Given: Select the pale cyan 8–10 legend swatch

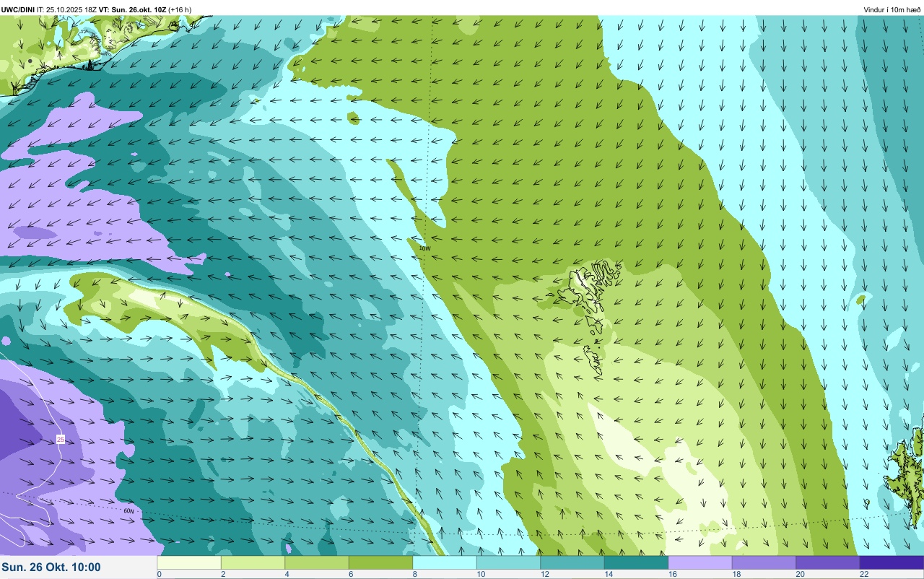Looking at the screenshot, I should pos(445,562).
